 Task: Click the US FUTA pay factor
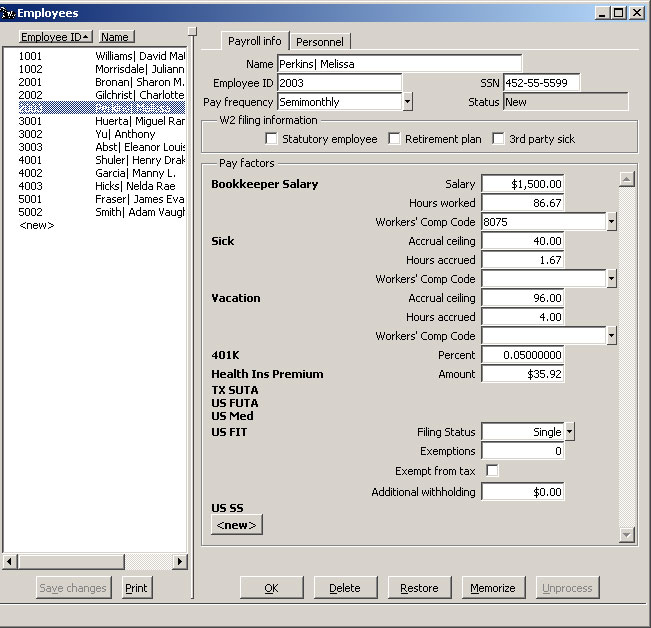(235, 403)
